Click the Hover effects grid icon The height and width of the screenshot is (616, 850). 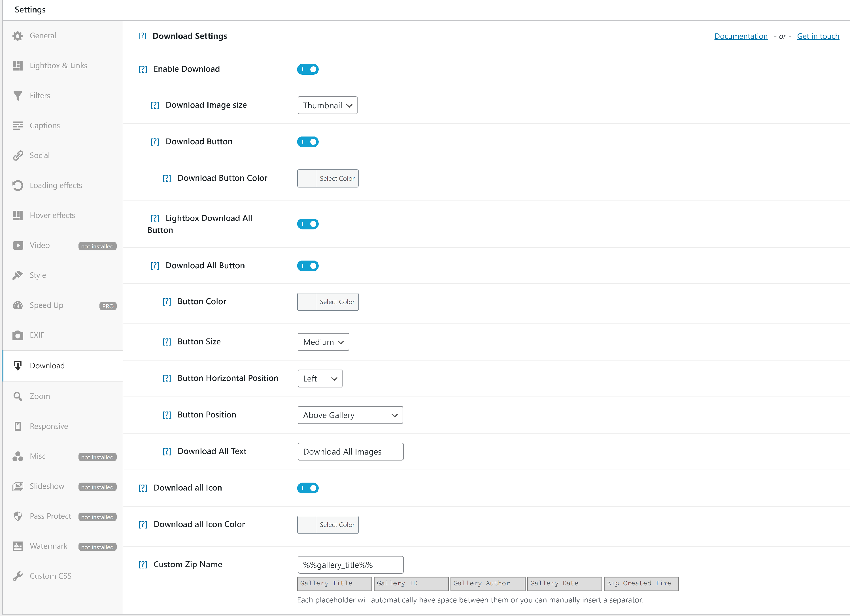(18, 216)
